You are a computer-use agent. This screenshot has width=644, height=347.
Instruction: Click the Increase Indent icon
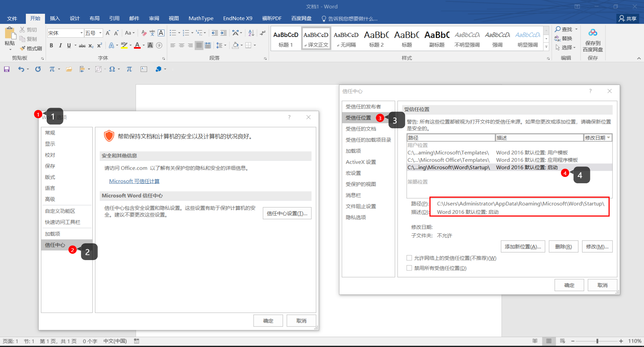point(224,33)
